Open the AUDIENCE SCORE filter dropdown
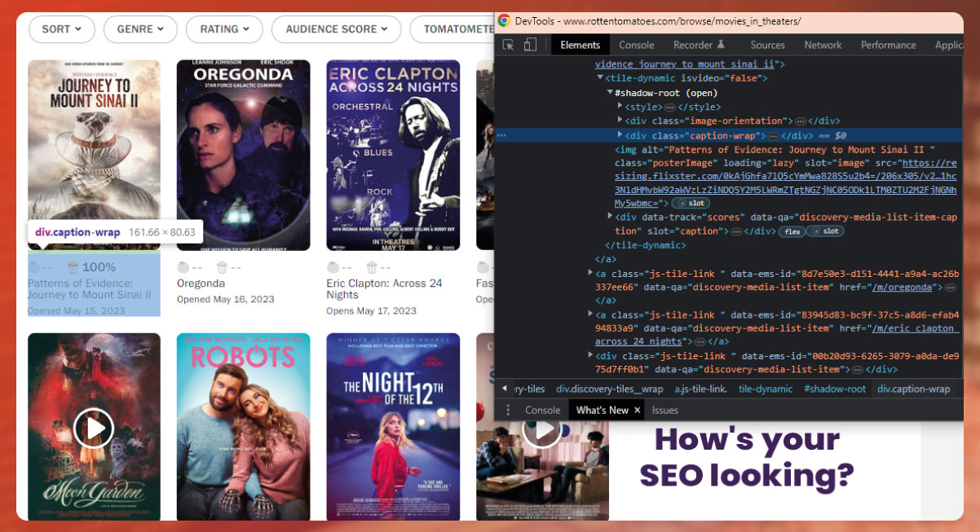 pos(337,29)
